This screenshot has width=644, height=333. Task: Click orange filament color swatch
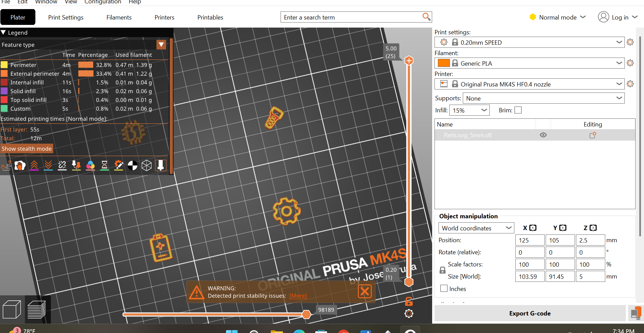[x=444, y=63]
